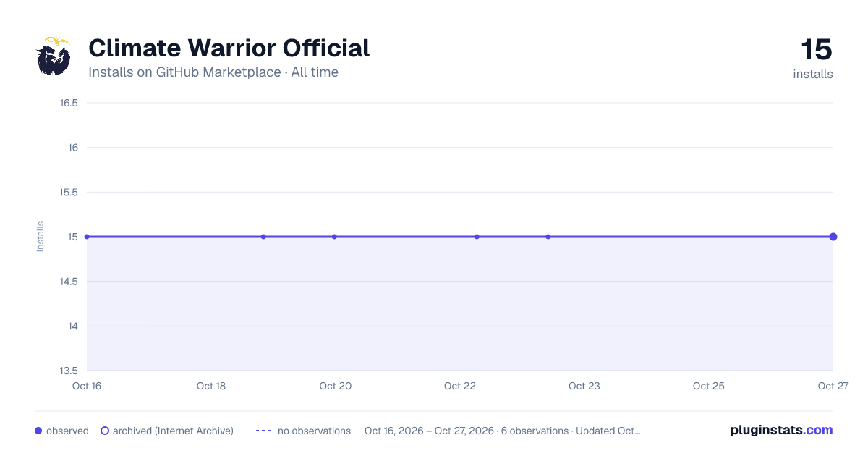This screenshot has width=868, height=456.
Task: Select the data point after Oct 22
Action: [477, 237]
